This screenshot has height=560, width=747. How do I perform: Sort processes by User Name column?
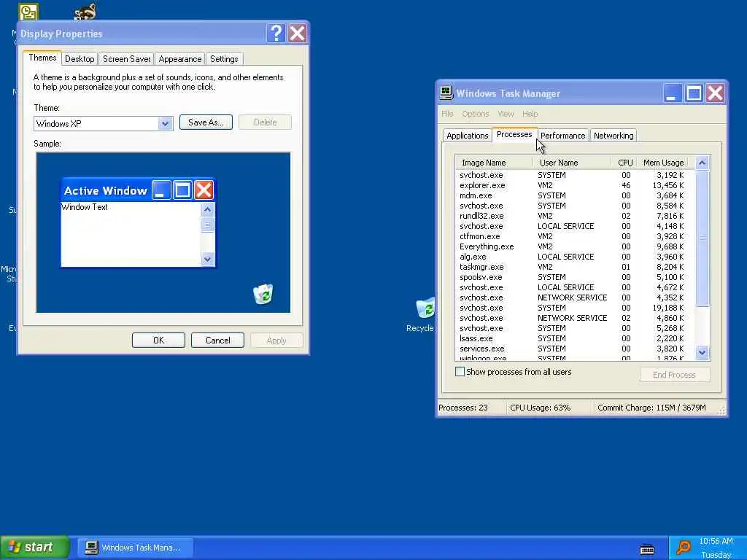572,163
